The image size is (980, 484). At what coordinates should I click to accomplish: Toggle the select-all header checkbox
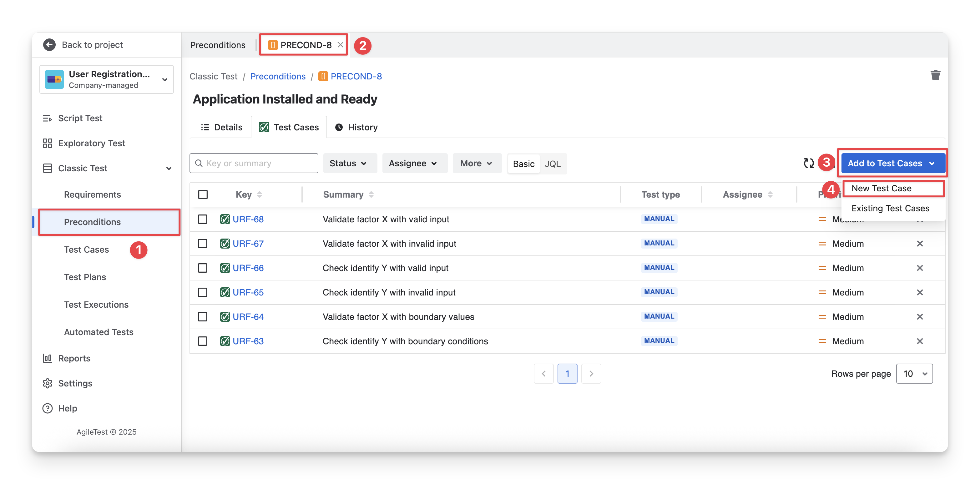pyautogui.click(x=203, y=194)
